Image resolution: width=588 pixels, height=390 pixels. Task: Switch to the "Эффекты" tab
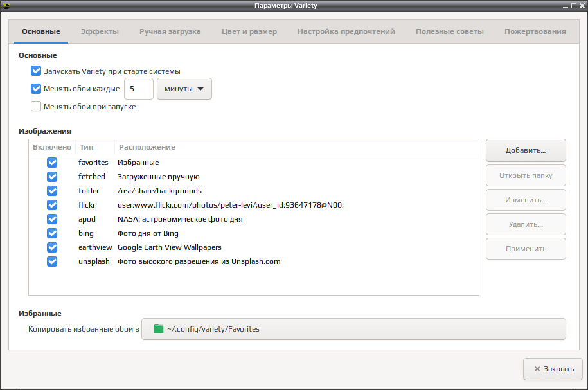point(100,31)
